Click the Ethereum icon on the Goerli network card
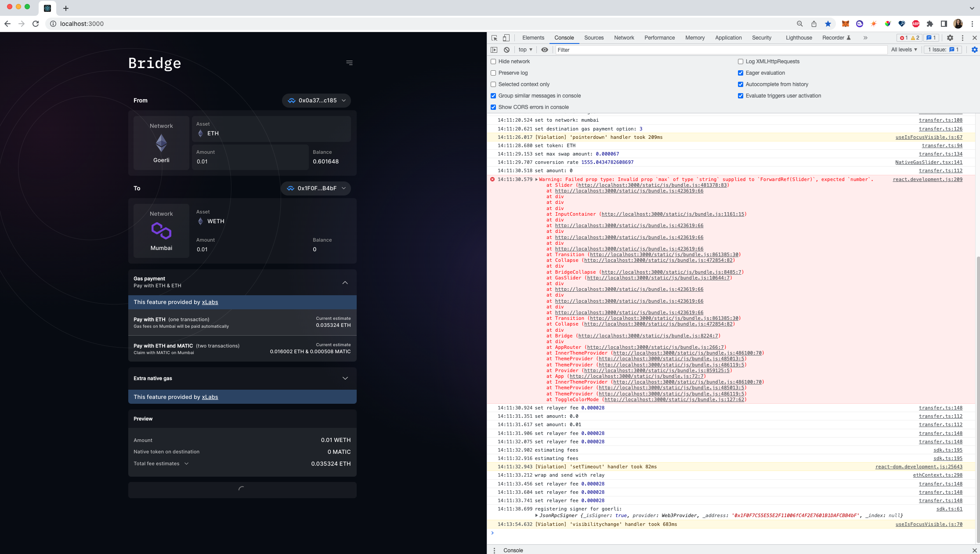The image size is (980, 554). (x=161, y=143)
